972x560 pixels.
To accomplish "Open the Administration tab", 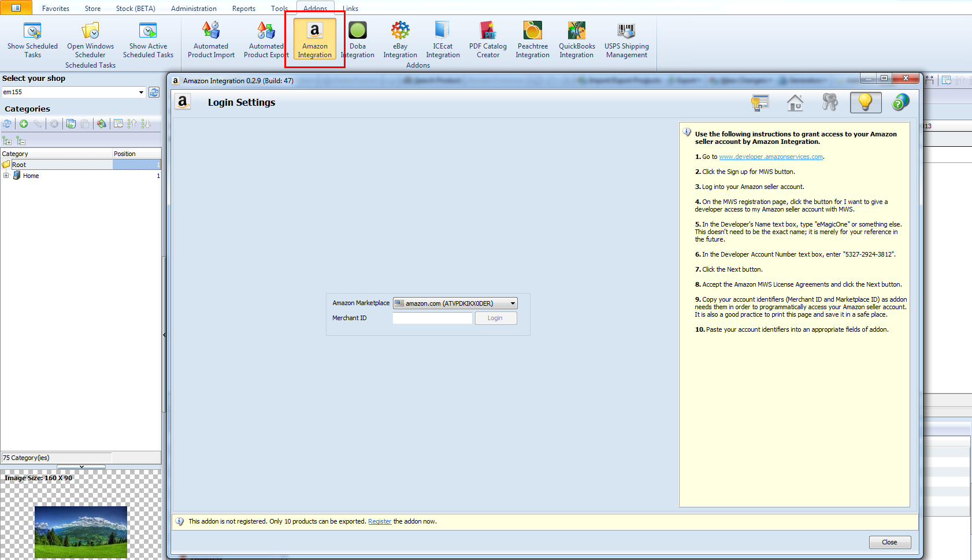I will point(194,9).
